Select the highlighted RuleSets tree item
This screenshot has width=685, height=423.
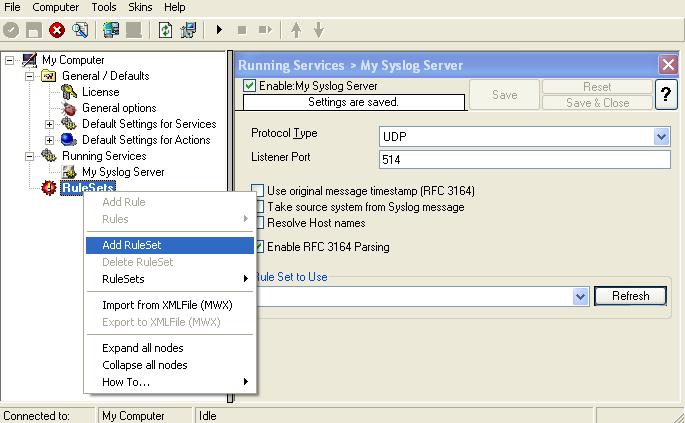pyautogui.click(x=88, y=188)
